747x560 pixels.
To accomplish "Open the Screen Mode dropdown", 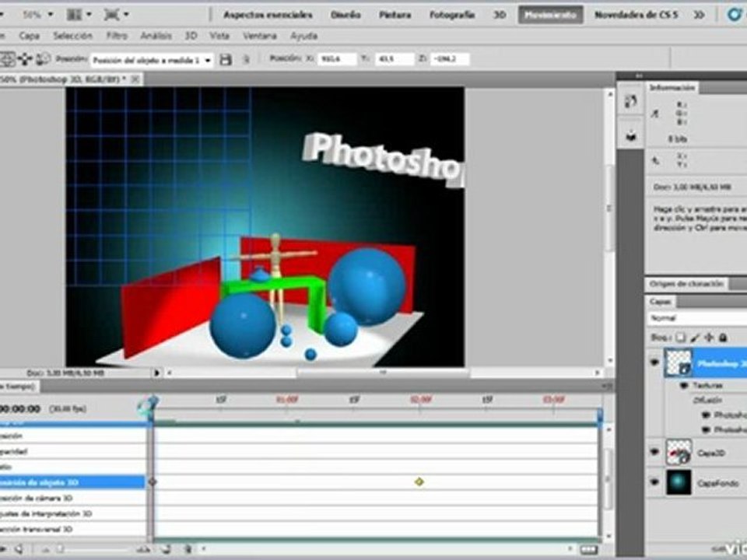I will point(116,15).
